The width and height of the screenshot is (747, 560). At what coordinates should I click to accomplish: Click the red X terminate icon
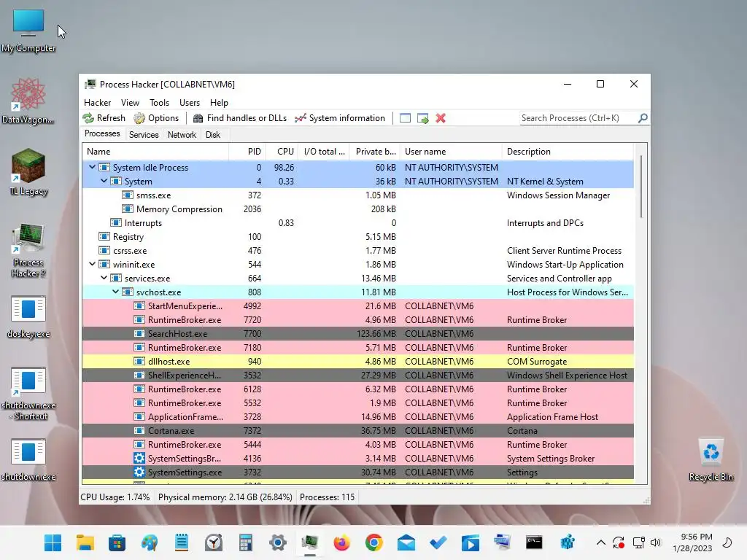pyautogui.click(x=441, y=118)
